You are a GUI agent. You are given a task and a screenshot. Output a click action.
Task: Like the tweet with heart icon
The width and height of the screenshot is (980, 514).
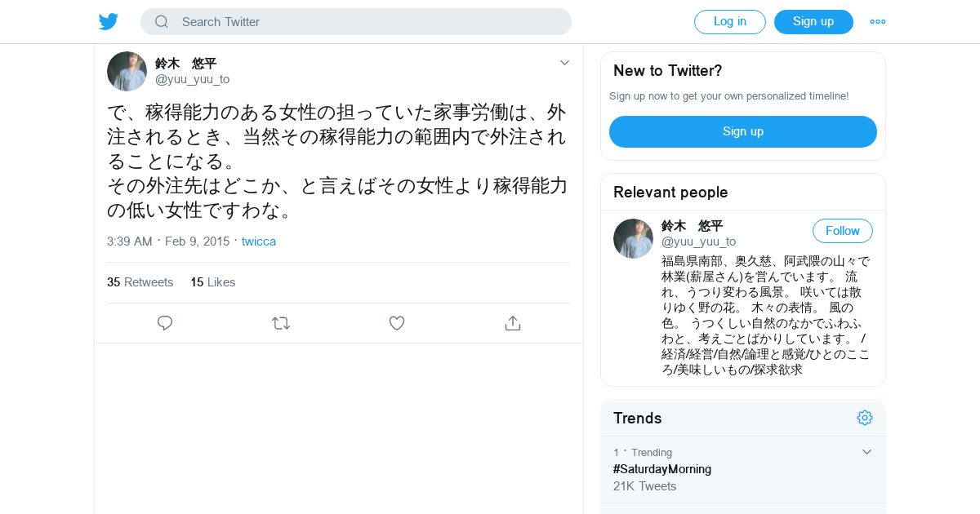point(397,323)
